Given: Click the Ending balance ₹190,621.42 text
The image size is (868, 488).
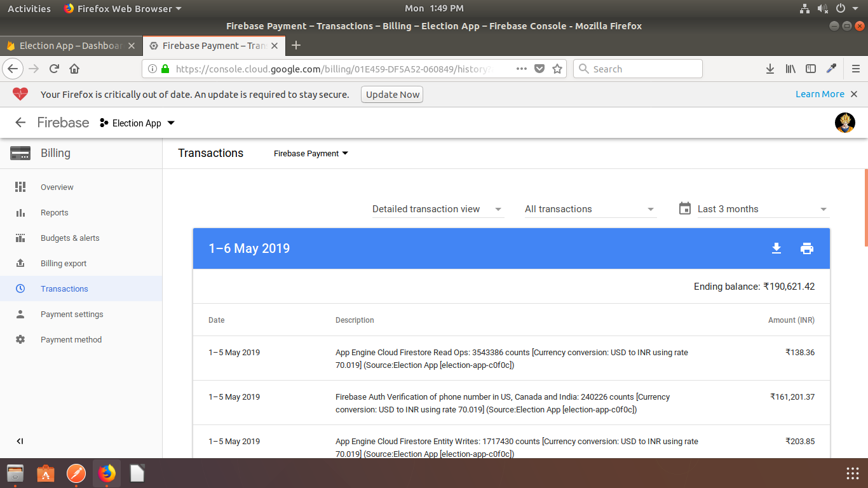Looking at the screenshot, I should pyautogui.click(x=754, y=287).
